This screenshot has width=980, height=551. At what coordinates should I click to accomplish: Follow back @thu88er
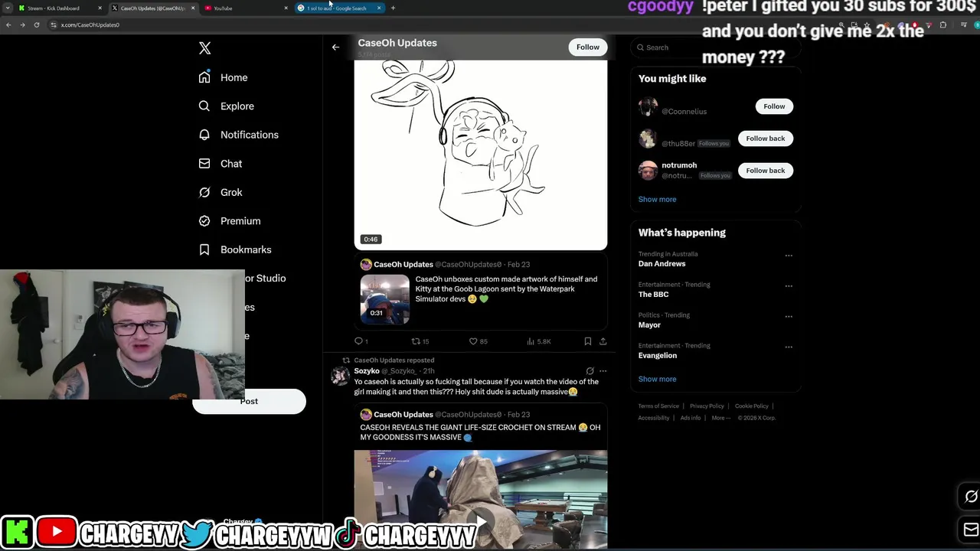766,139
